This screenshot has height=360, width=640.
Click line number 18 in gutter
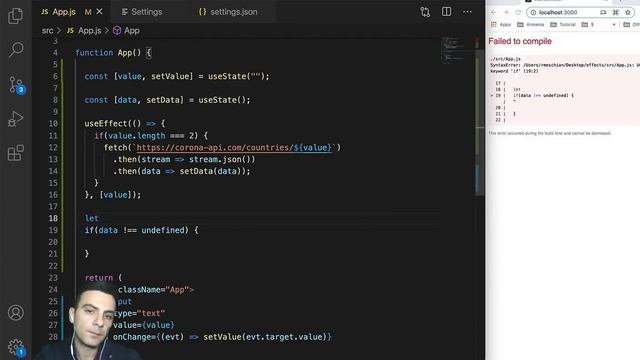pos(53,218)
